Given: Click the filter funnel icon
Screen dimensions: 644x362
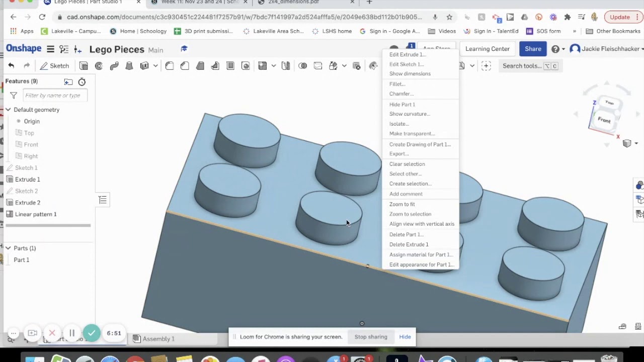Looking at the screenshot, I should point(14,96).
